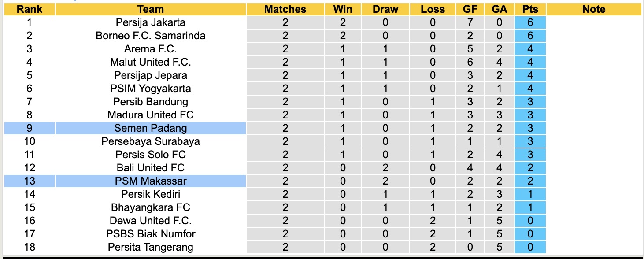The width and height of the screenshot is (644, 259).
Task: Select the Bali United FC team
Action: [151, 168]
